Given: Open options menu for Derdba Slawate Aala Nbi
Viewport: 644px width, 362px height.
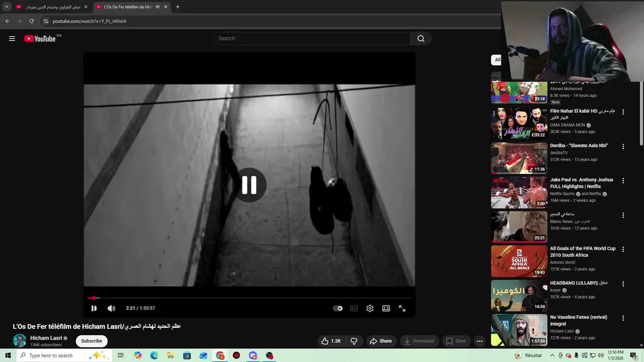Looking at the screenshot, I should coord(623,146).
